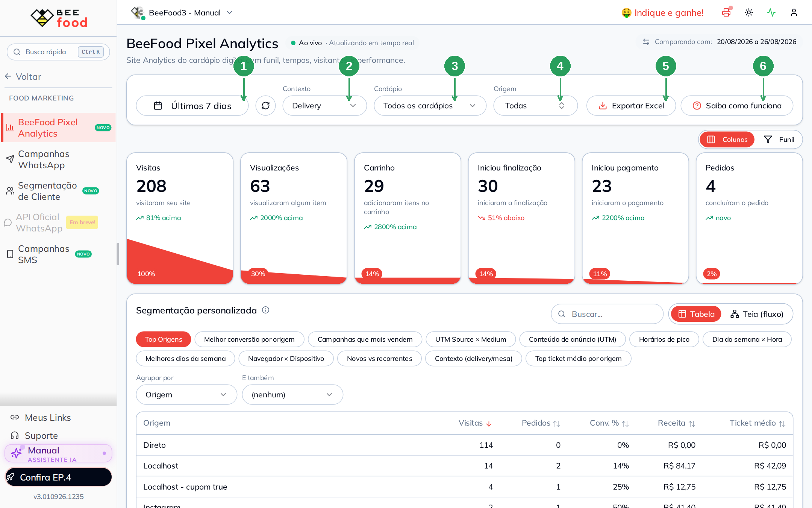The height and width of the screenshot is (508, 812).
Task: Click the refresh data icon button
Action: pyautogui.click(x=265, y=106)
